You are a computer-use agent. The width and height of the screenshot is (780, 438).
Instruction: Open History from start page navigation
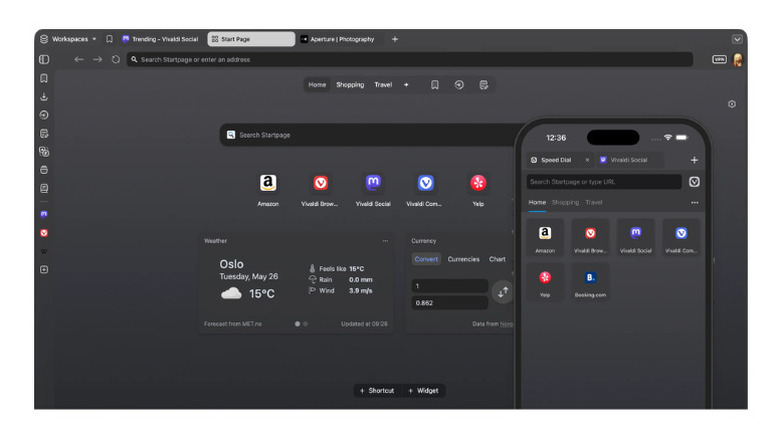point(459,85)
